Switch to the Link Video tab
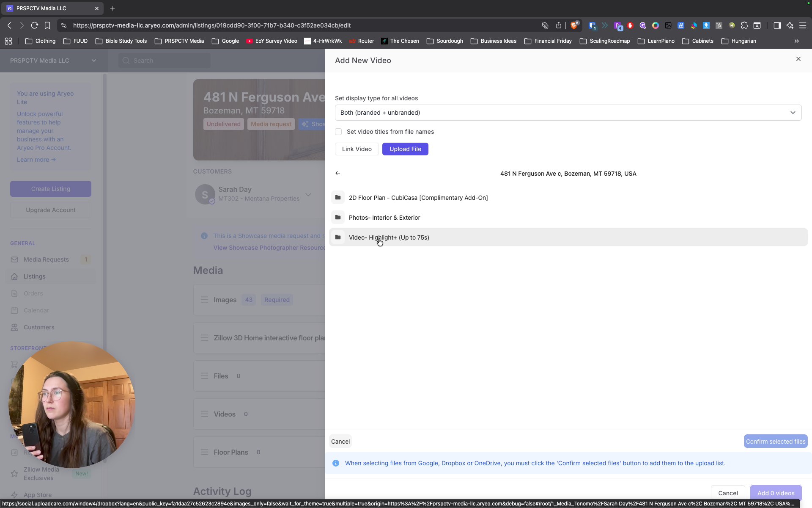 click(357, 149)
